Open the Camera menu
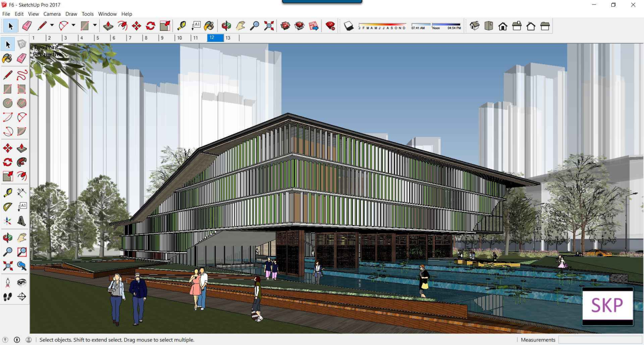Screen dimensions: 644x345 (52, 14)
